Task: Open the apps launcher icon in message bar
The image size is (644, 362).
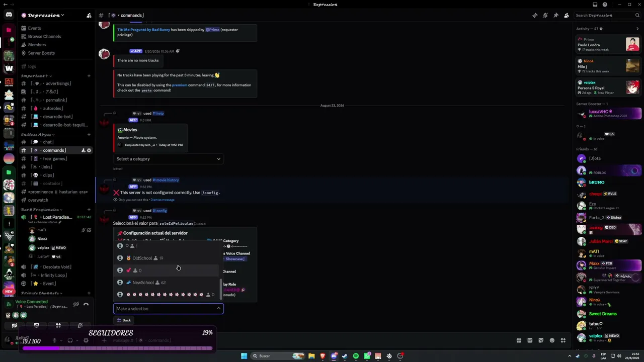Action: 563,340
